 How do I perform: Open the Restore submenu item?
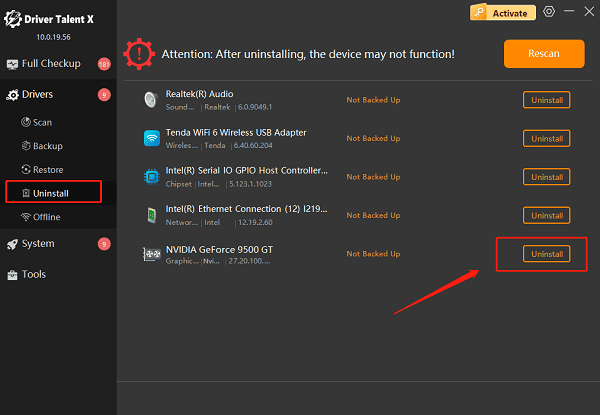pos(58,169)
